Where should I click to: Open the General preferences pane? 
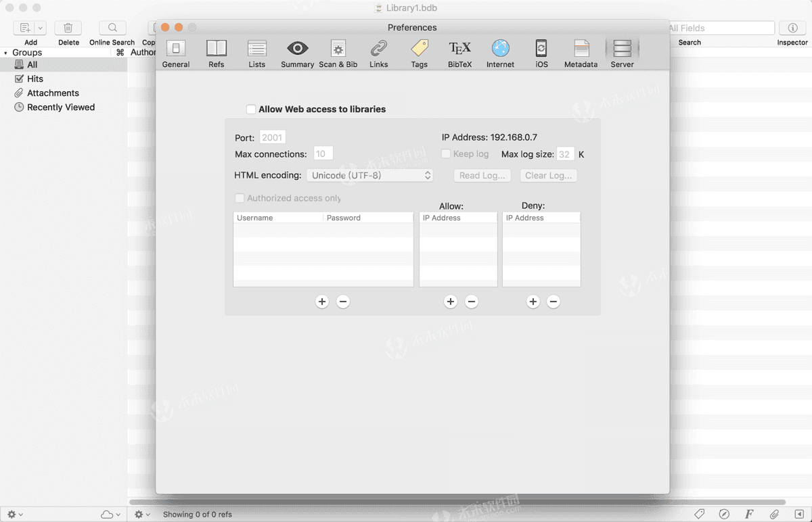[176, 53]
